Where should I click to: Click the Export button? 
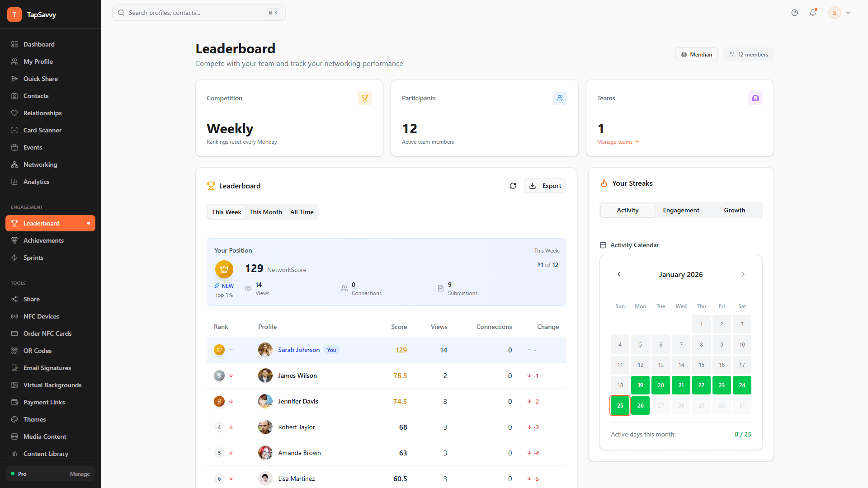pos(545,186)
